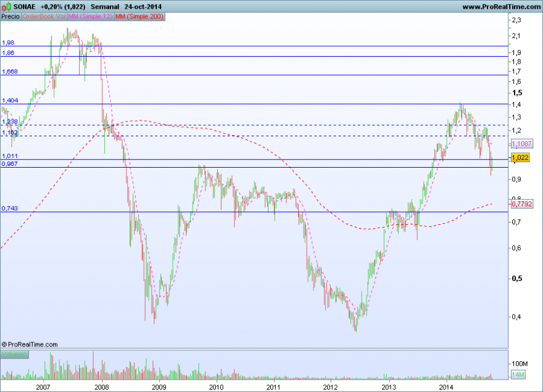Click the 2009 year on time axis
Screen dimensions: 543x392
pyautogui.click(x=159, y=387)
